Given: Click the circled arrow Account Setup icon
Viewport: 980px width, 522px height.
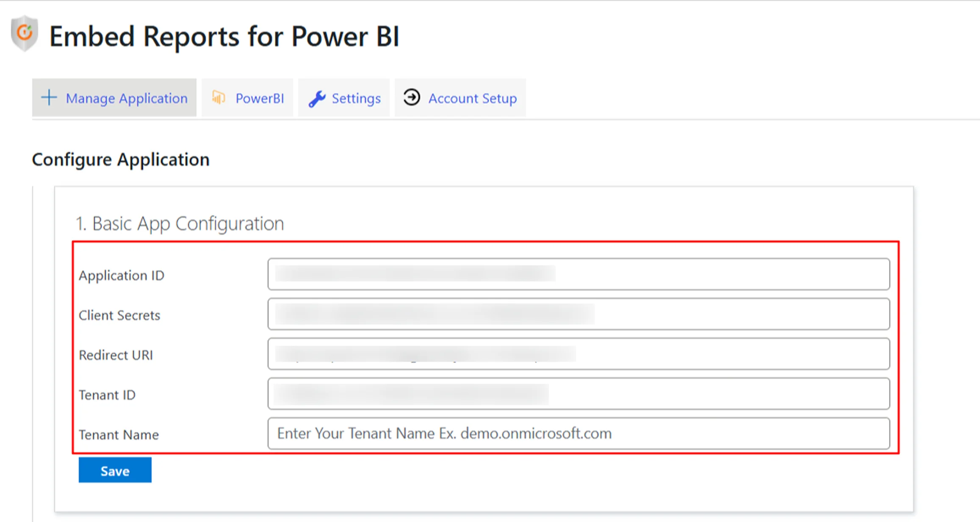Looking at the screenshot, I should pyautogui.click(x=412, y=97).
